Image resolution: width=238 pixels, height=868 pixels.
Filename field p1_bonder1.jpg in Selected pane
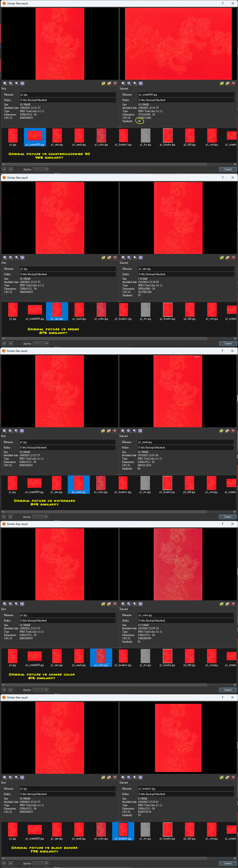coord(185,789)
